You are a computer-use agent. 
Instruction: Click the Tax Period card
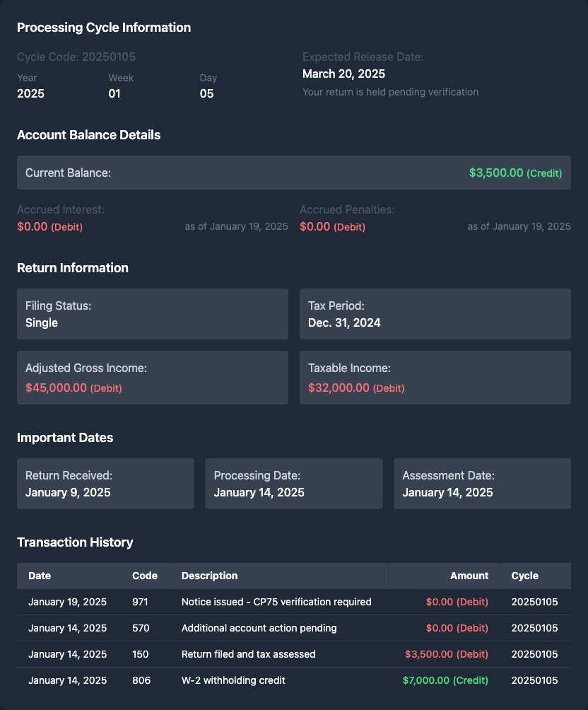435,314
